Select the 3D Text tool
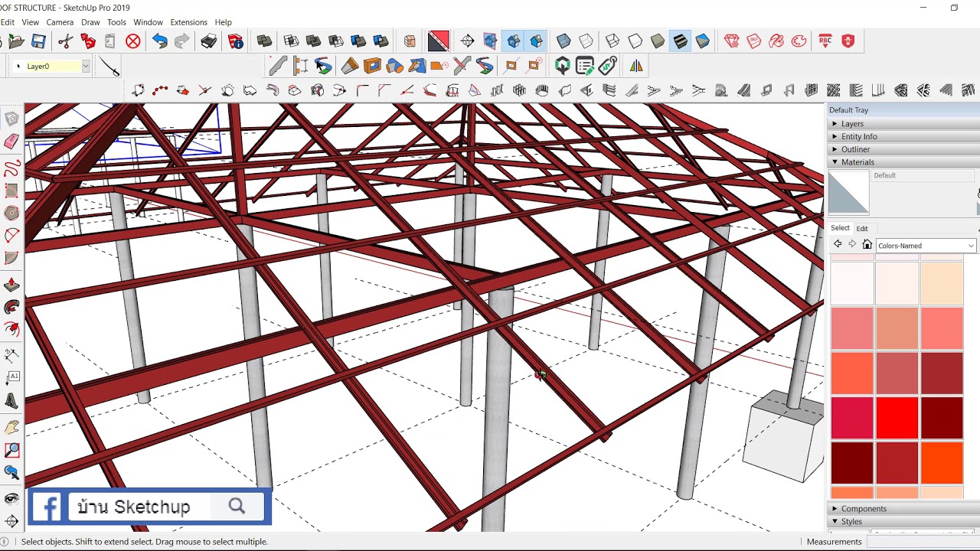The height and width of the screenshot is (551, 980). (x=11, y=401)
